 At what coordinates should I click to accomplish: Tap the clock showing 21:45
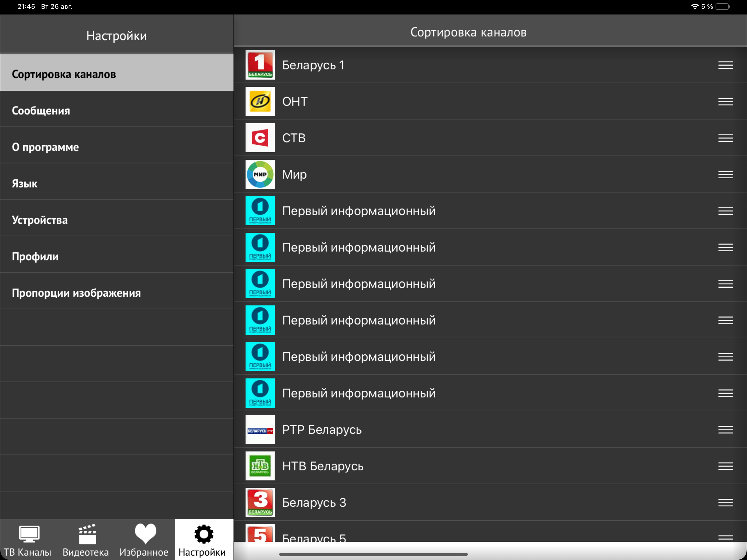[x=26, y=6]
